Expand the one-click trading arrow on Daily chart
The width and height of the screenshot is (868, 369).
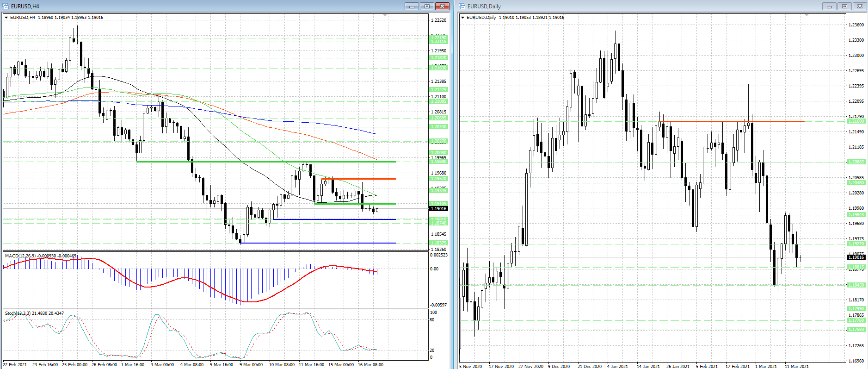462,18
